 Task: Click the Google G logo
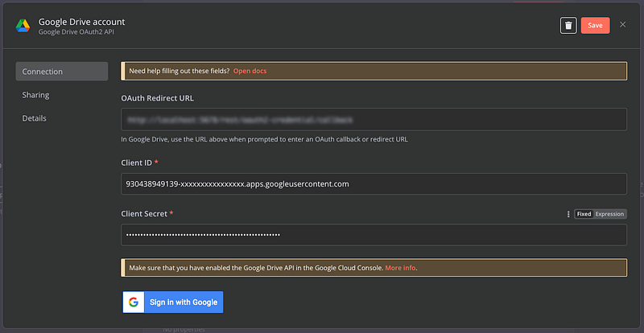(x=134, y=302)
